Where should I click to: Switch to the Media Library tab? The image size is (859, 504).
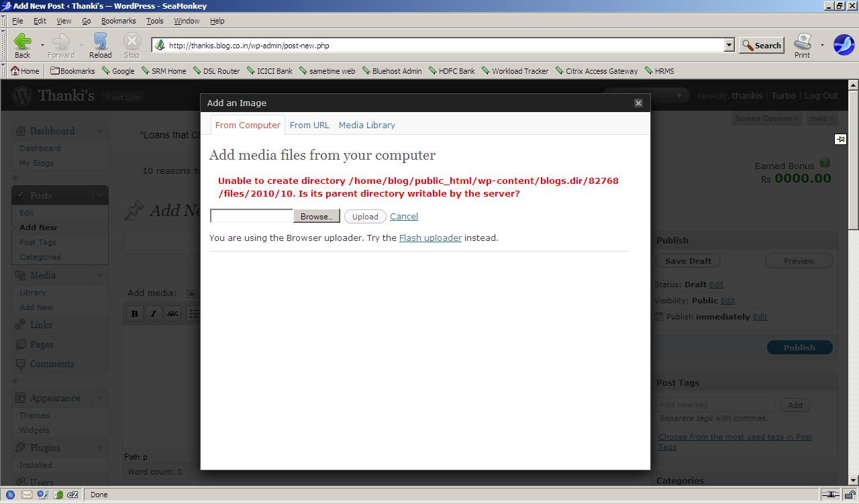tap(366, 125)
